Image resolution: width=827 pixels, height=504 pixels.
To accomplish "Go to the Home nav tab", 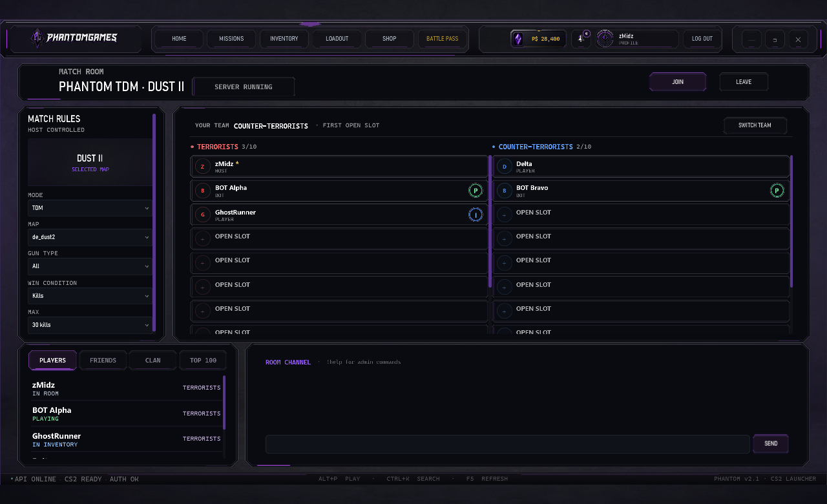I will [179, 39].
